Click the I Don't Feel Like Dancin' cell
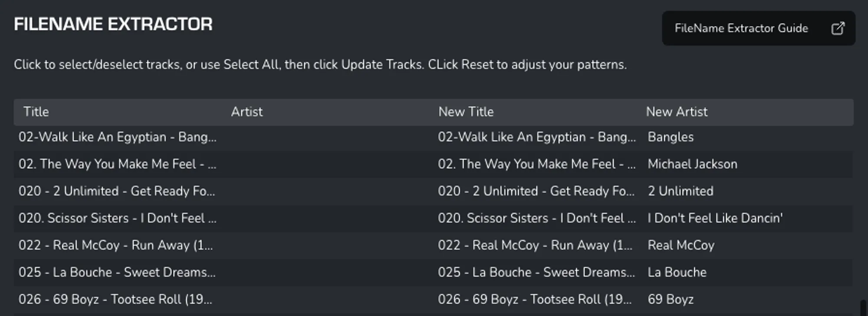Image resolution: width=868 pixels, height=316 pixels. point(715,218)
